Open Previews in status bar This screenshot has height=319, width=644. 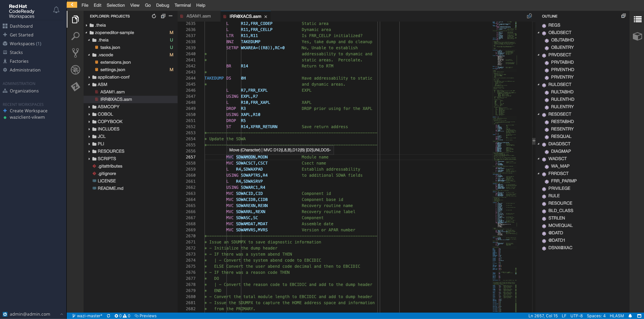point(146,316)
